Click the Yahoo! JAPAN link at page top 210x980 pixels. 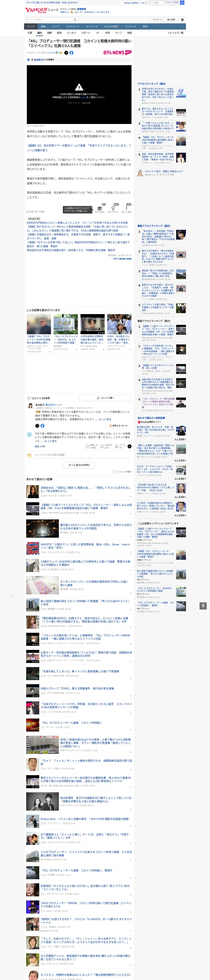coord(131,3)
